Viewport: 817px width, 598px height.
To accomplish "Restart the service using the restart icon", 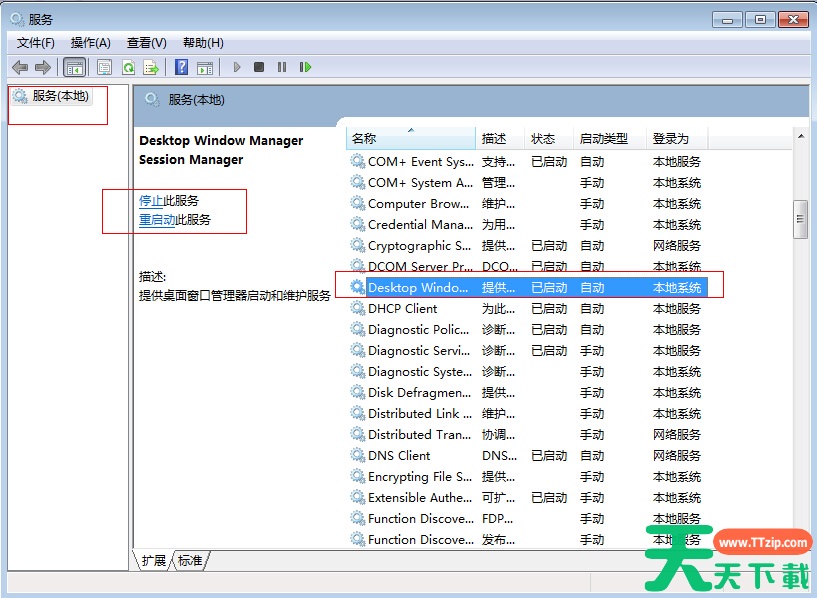I will tap(306, 67).
